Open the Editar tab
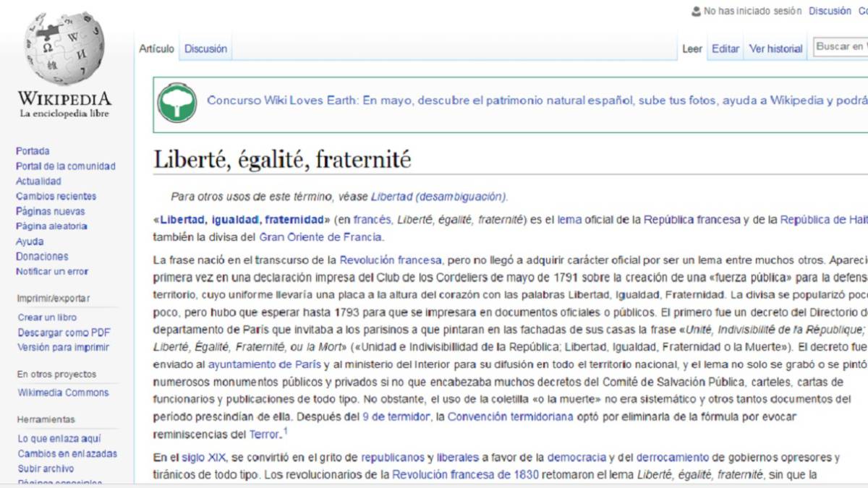868x488 pixels. click(726, 49)
